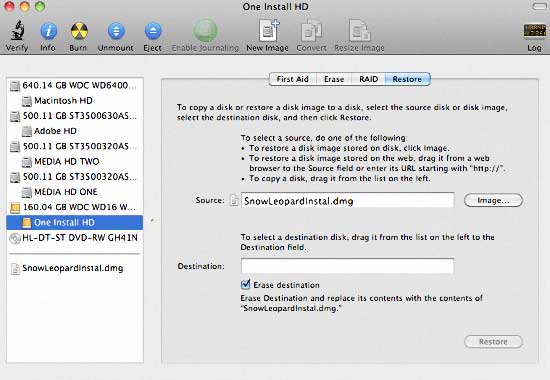Open the RAID tab

(x=368, y=79)
